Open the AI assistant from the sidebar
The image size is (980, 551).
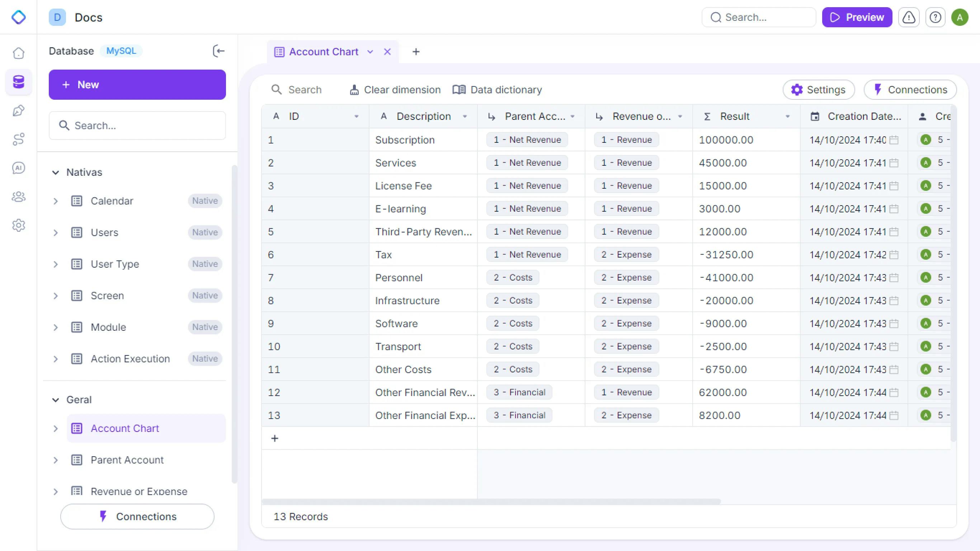click(x=18, y=168)
